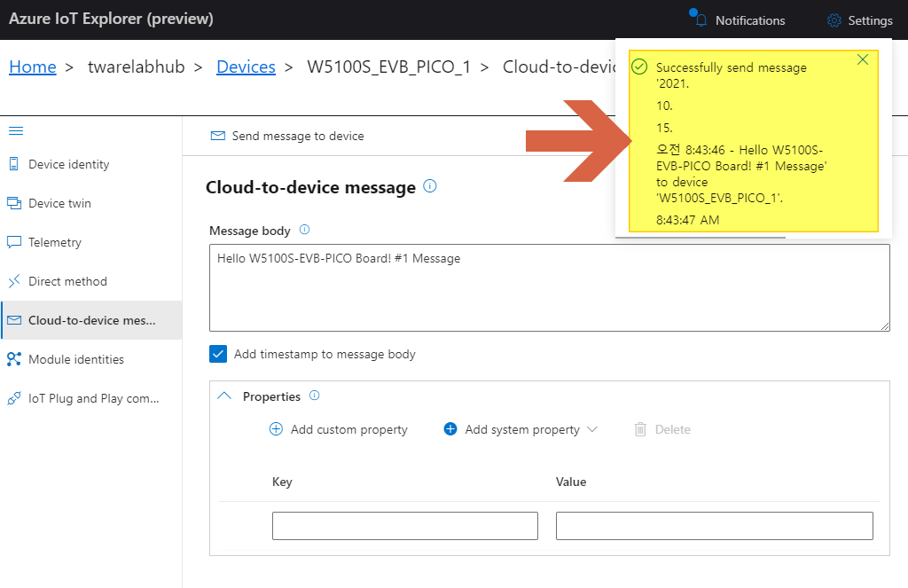Viewport: 908px width, 588px height.
Task: Open Device twin in sidebar
Action: (x=91, y=203)
